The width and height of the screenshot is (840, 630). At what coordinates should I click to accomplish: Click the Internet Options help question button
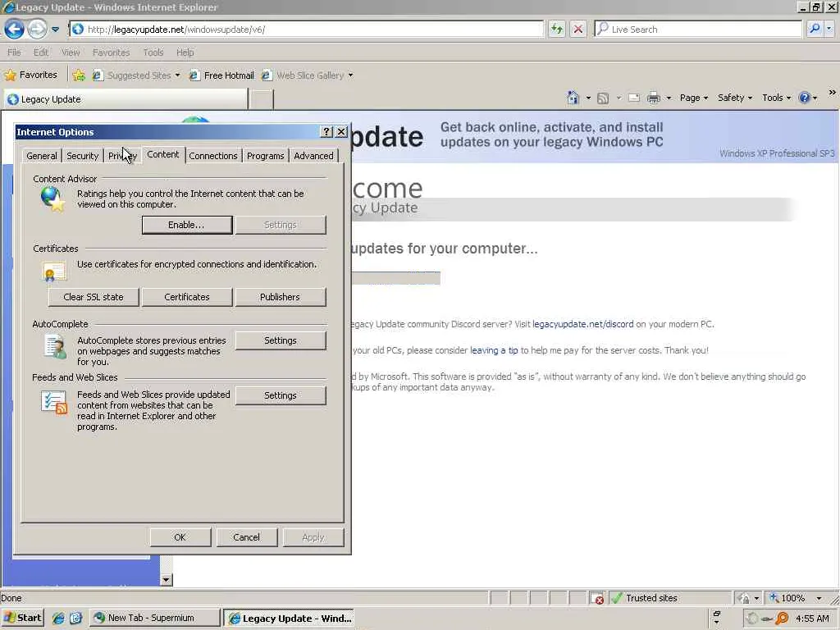(326, 132)
